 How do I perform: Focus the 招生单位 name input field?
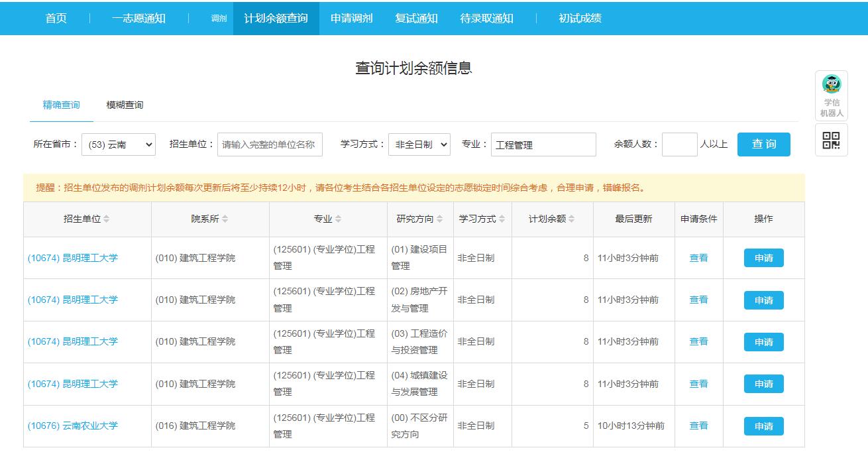pos(270,144)
